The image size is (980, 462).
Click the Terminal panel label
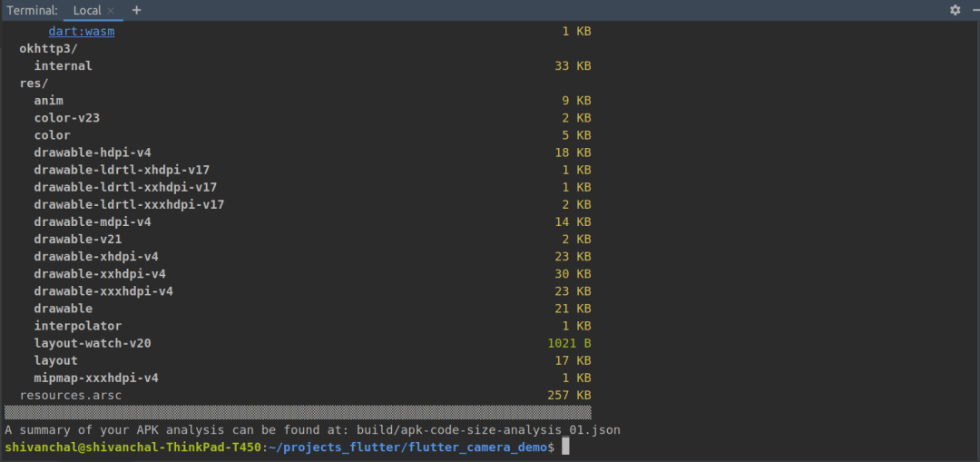coord(33,11)
